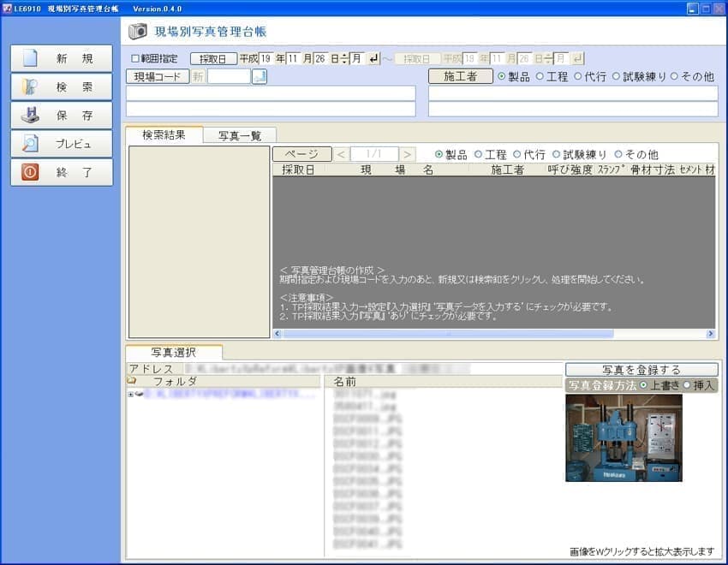
Task: Click the date spinner arrows after 日
Action: click(x=344, y=58)
